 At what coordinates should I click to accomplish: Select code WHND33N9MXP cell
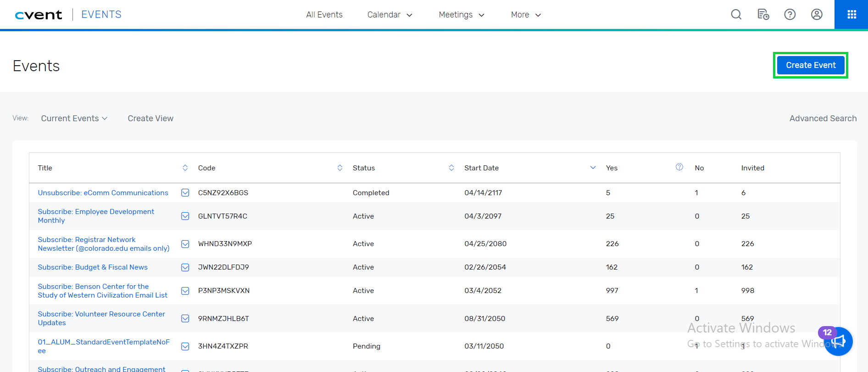tap(225, 244)
